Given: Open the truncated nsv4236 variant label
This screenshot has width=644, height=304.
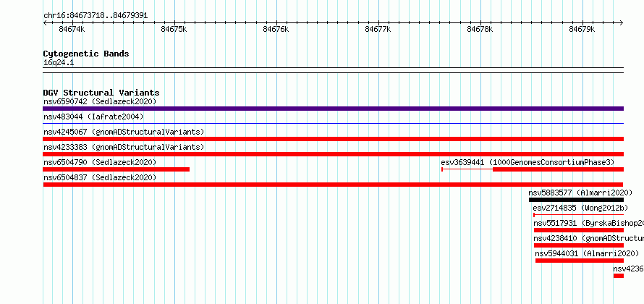Looking at the screenshot, I should click(628, 269).
